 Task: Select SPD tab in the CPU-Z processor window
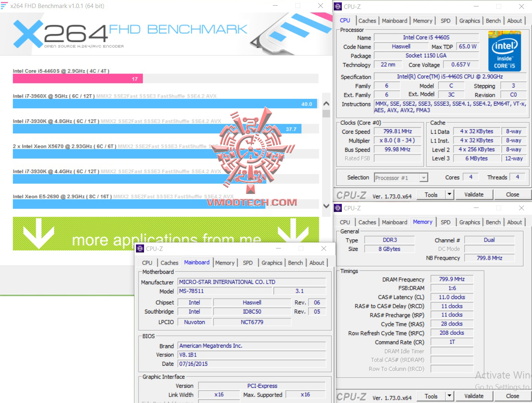point(445,21)
